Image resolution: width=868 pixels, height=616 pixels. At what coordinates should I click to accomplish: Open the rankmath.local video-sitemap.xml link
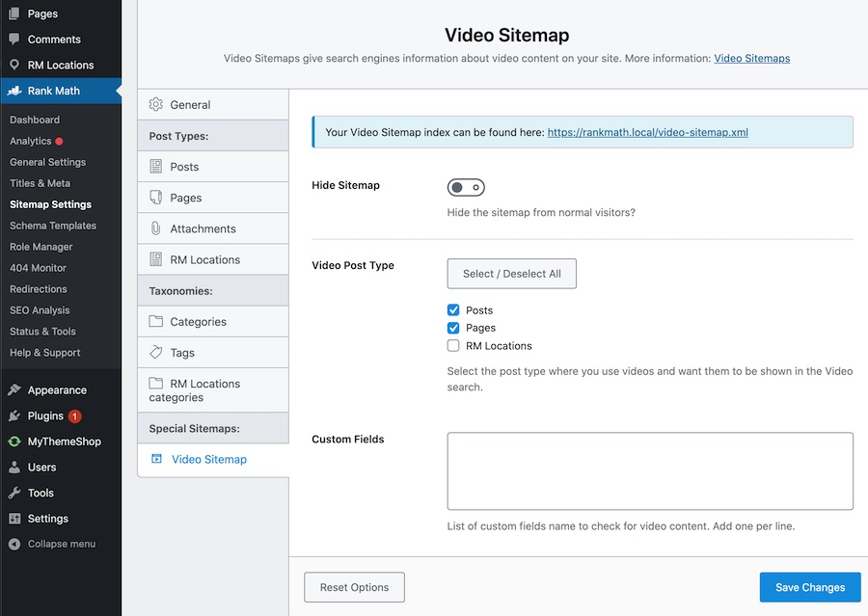(x=647, y=132)
